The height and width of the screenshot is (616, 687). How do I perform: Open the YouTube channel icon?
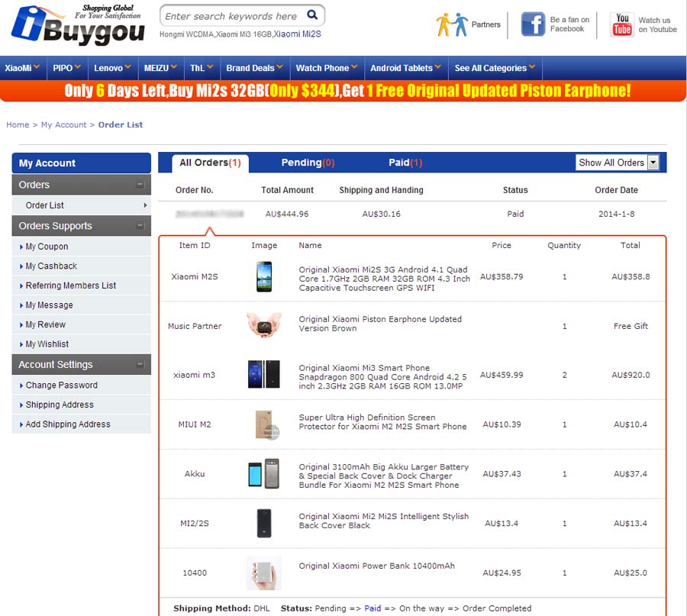click(622, 24)
